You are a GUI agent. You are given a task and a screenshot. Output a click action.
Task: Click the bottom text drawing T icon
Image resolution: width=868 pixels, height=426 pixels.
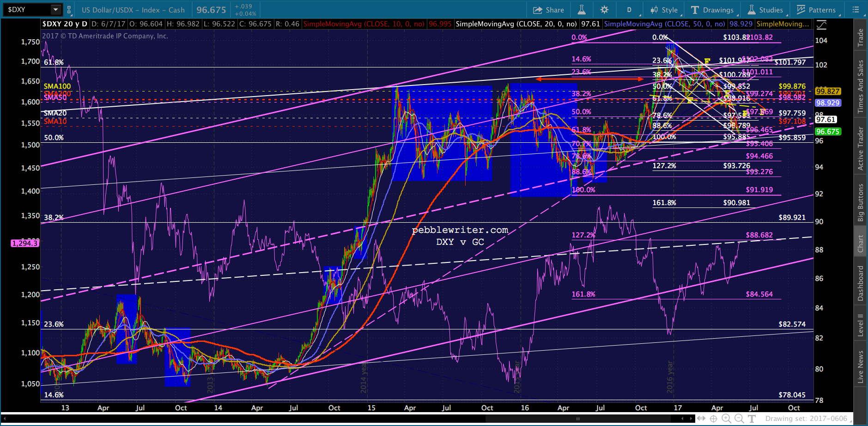[x=752, y=419]
